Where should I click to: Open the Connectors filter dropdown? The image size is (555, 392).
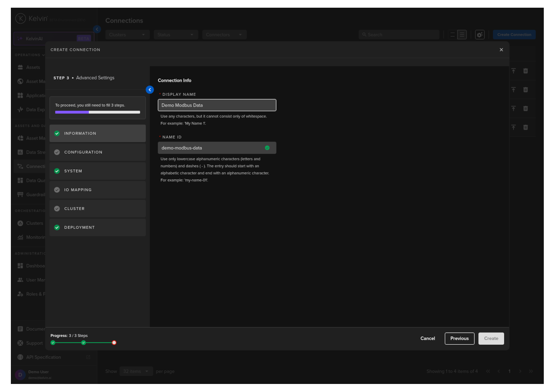(224, 35)
